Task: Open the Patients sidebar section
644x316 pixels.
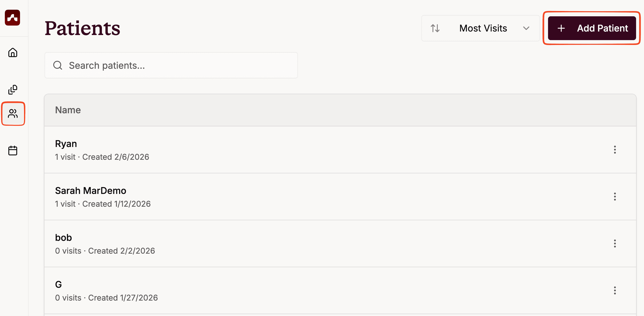Action: click(x=13, y=114)
